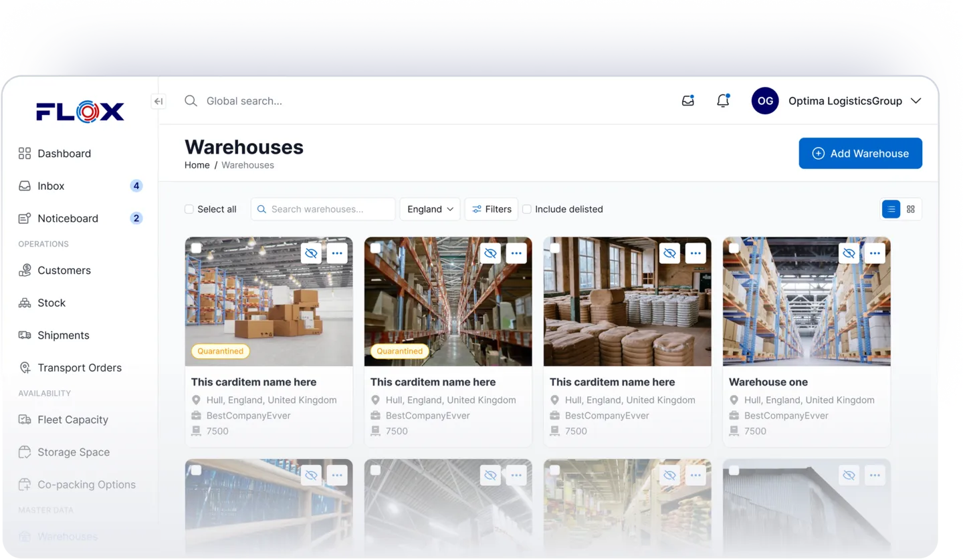Click Quarantined badge on second card
The height and width of the screenshot is (560, 963).
[399, 351]
